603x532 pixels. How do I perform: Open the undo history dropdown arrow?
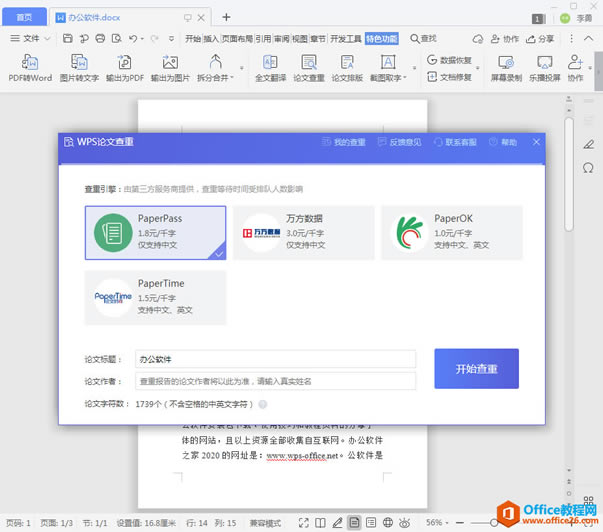coord(142,39)
